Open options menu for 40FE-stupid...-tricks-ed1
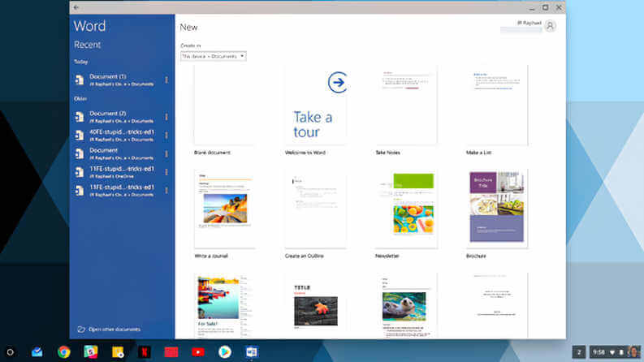Screen dimensions: 644x362 tap(166, 135)
